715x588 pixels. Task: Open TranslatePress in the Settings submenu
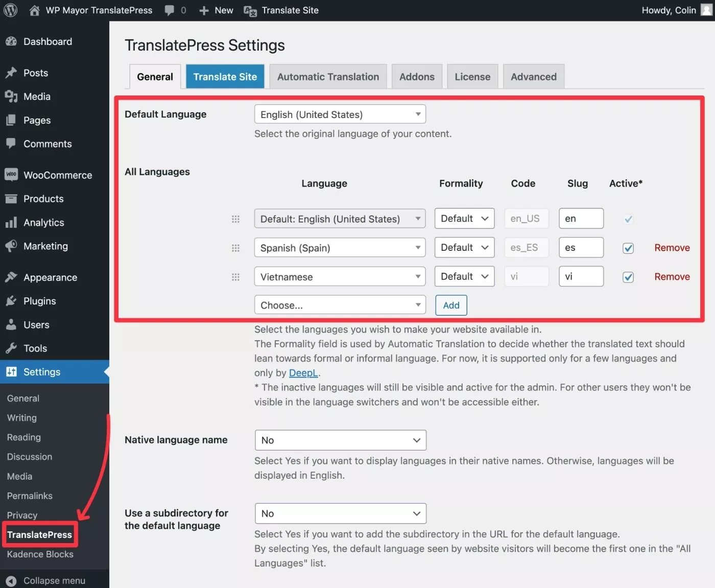pyautogui.click(x=40, y=535)
